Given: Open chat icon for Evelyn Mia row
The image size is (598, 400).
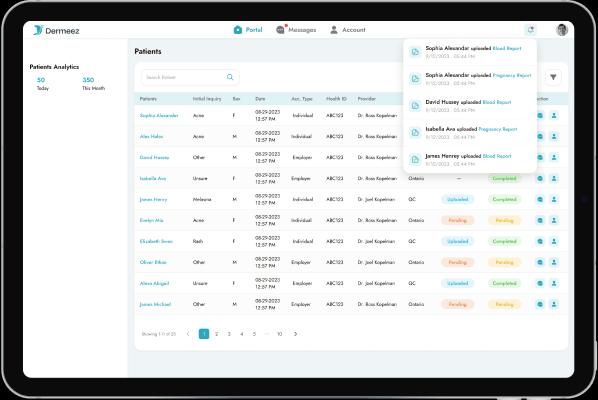Looking at the screenshot, I should click(540, 220).
